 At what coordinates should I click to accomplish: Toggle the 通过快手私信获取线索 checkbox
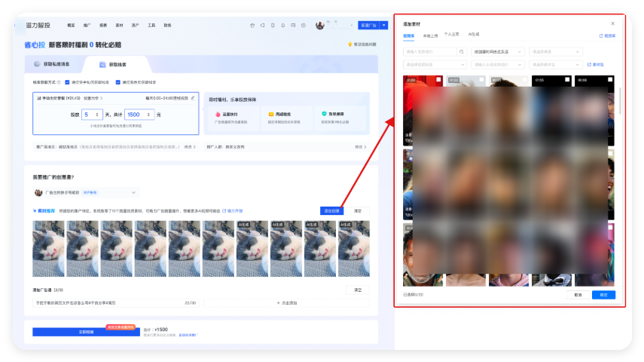tap(68, 81)
